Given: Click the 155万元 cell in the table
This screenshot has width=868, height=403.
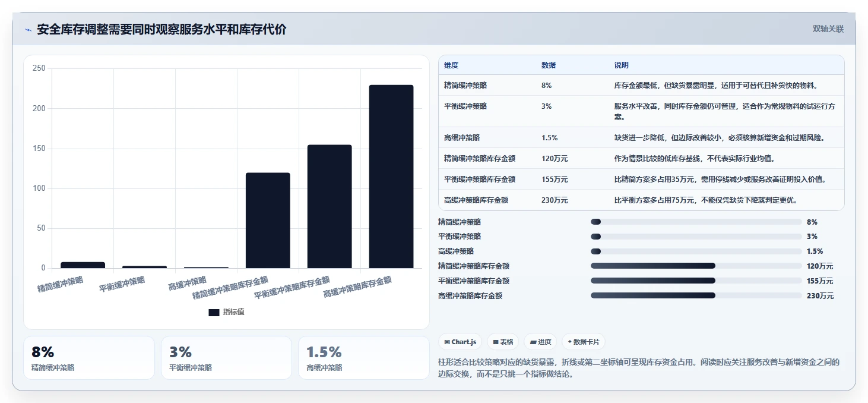Looking at the screenshot, I should point(555,180).
